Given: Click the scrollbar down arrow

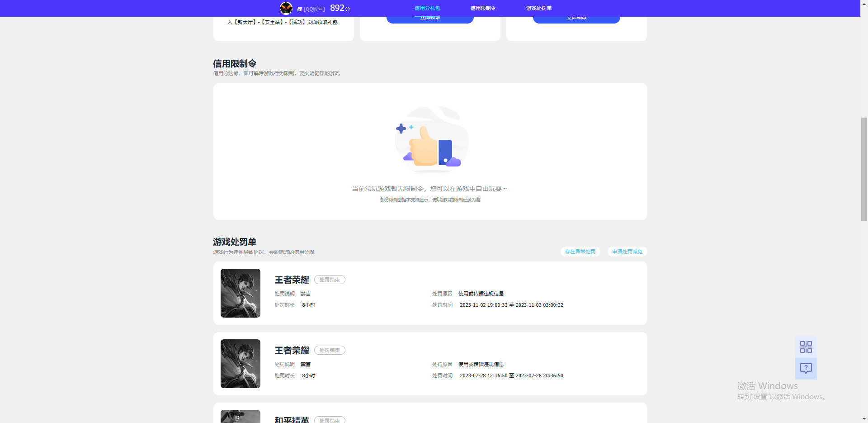Looking at the screenshot, I should [x=864, y=419].
